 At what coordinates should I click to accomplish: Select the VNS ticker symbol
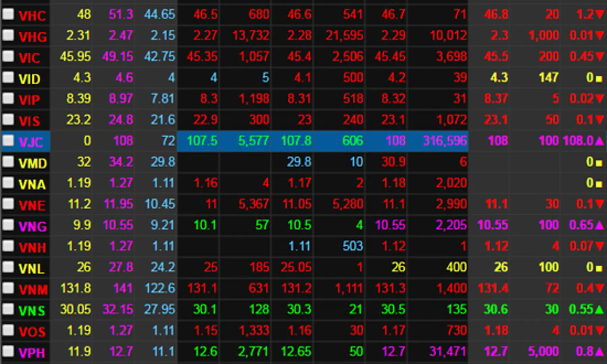coord(32,311)
